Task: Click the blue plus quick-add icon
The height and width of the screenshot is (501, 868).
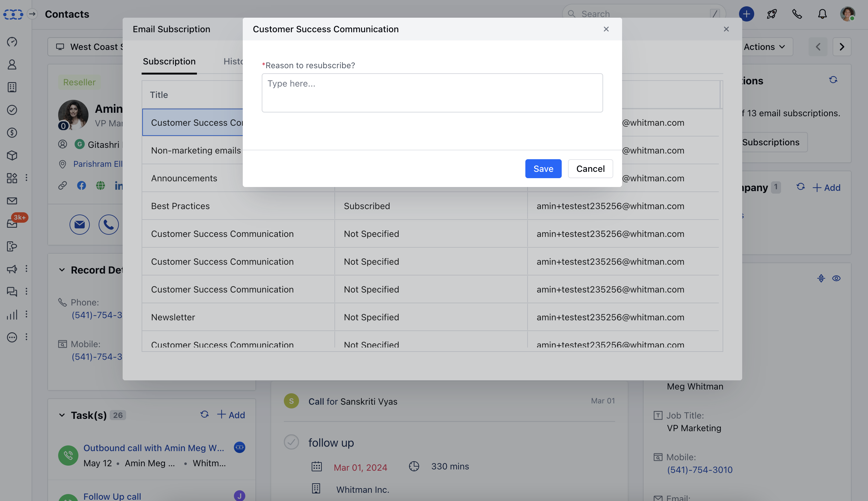Action: 746,14
